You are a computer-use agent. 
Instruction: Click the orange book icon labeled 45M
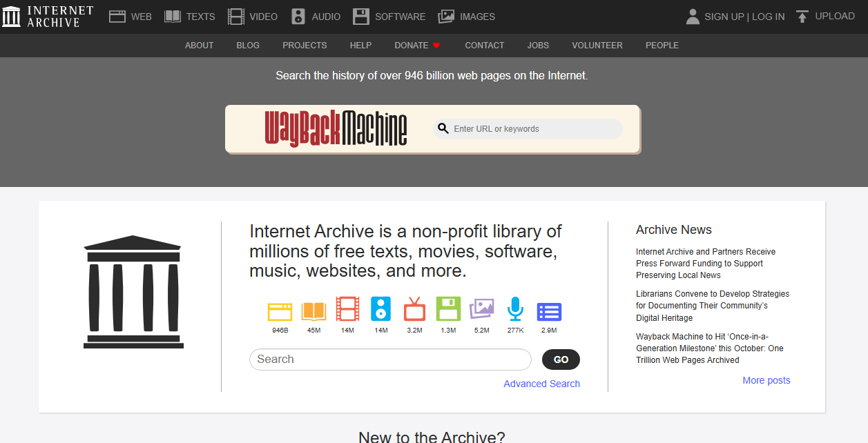click(x=314, y=311)
